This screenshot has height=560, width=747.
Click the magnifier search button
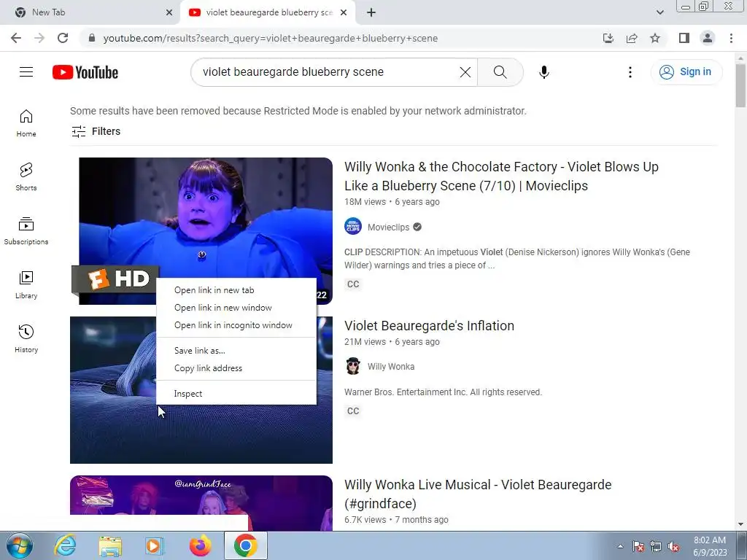(x=500, y=72)
